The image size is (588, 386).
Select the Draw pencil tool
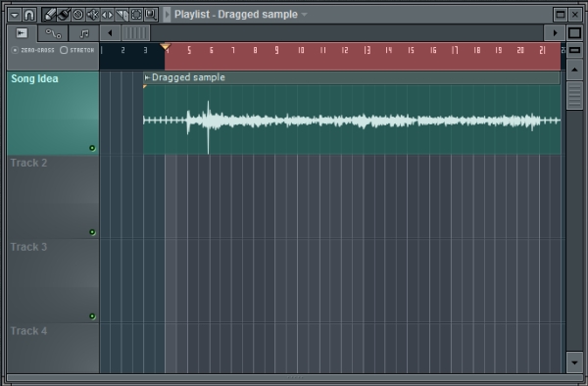point(49,15)
